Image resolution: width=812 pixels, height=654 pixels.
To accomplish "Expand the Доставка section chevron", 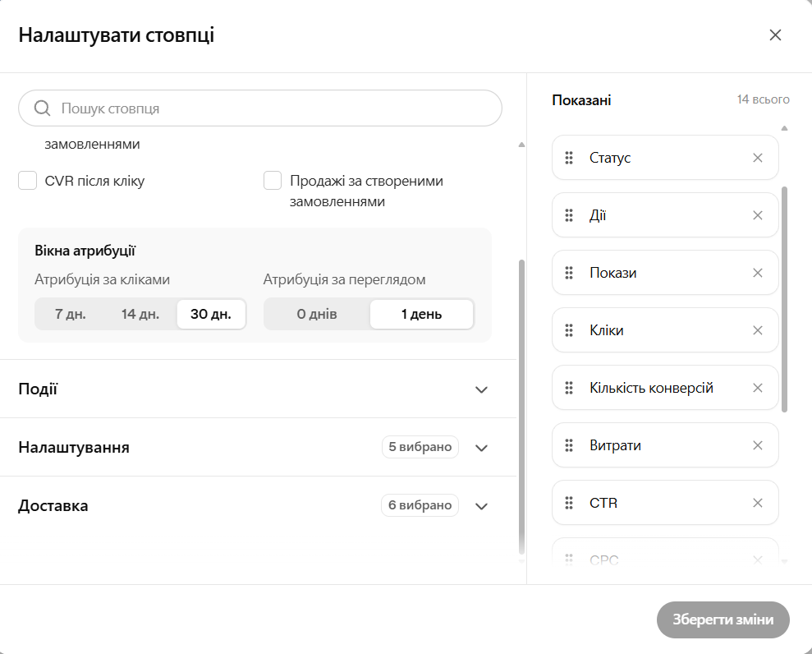I will [482, 506].
